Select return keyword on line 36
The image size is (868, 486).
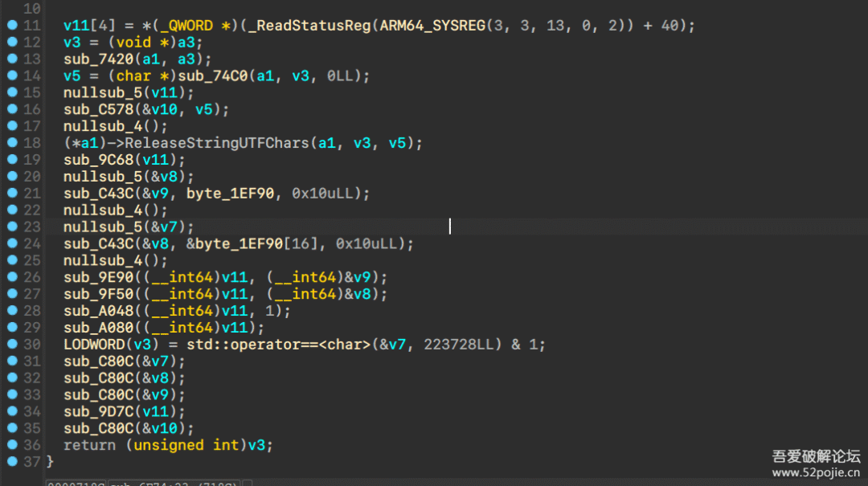(90, 445)
